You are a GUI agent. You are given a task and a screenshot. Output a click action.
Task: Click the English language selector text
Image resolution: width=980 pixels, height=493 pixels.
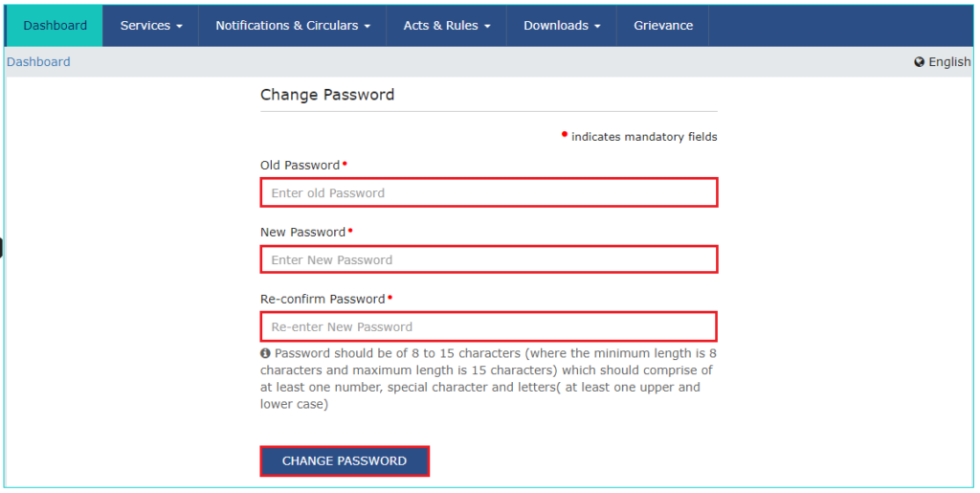point(949,62)
